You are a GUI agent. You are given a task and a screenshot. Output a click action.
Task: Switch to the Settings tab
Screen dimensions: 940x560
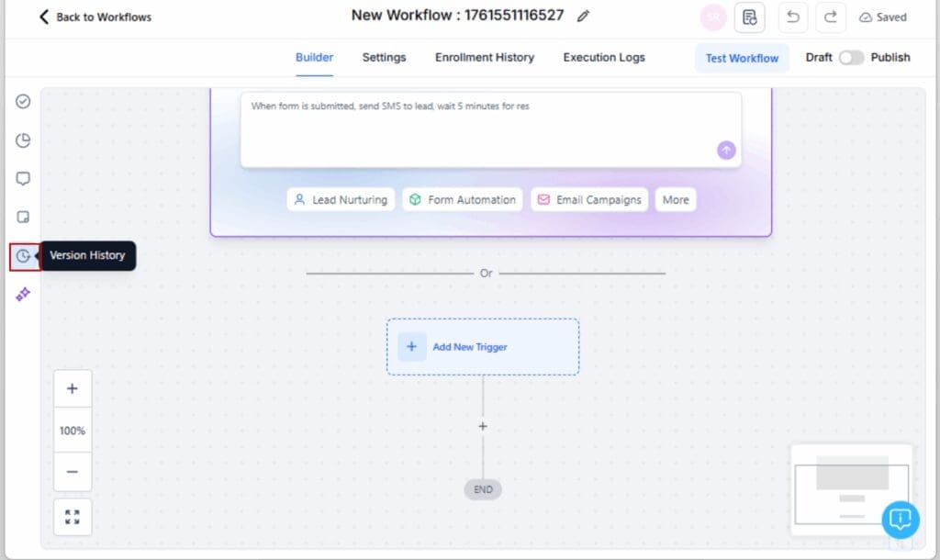coord(384,58)
